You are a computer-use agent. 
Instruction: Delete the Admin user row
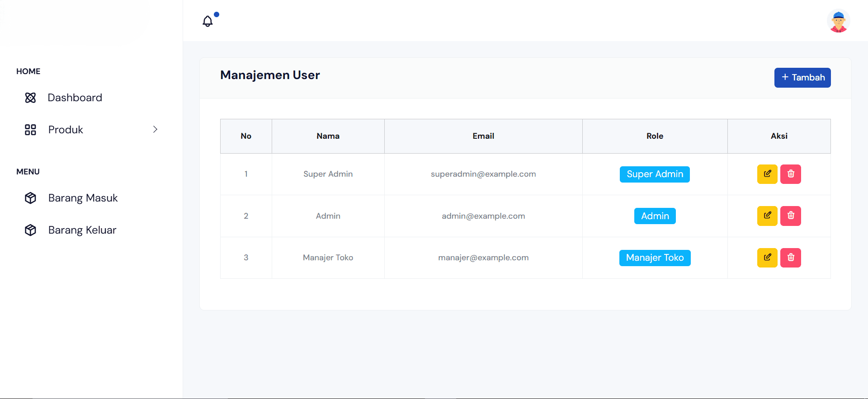791,216
